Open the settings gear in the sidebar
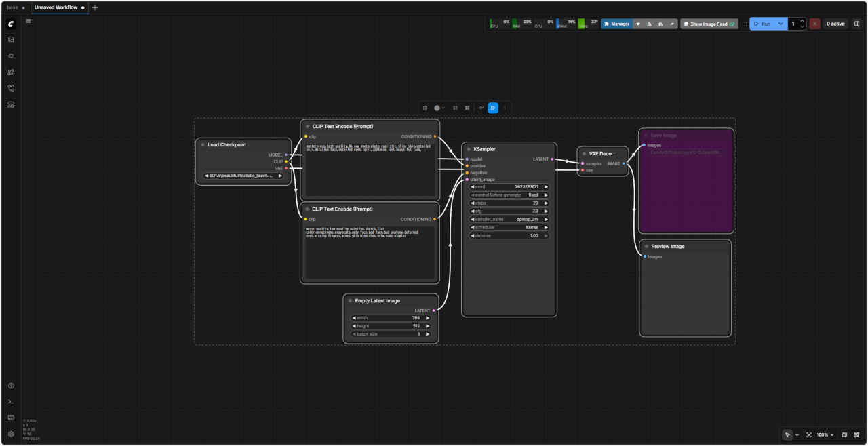 11,434
